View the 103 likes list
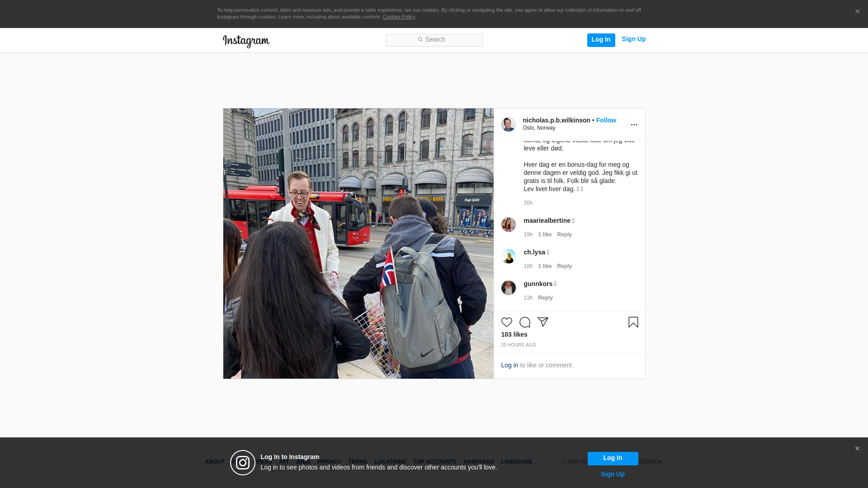Viewport: 868px width, 488px height. point(514,334)
